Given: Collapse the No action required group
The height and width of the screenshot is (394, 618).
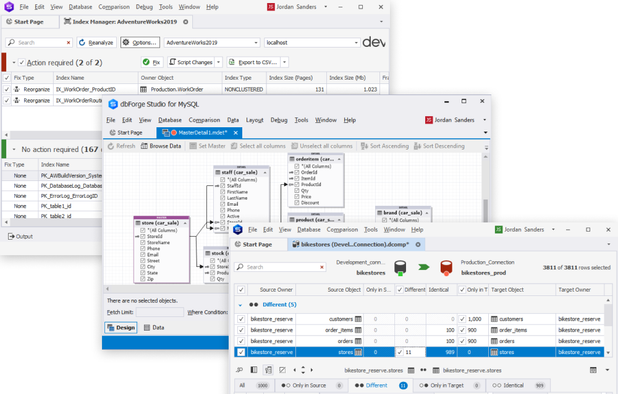Looking at the screenshot, I should [x=14, y=150].
